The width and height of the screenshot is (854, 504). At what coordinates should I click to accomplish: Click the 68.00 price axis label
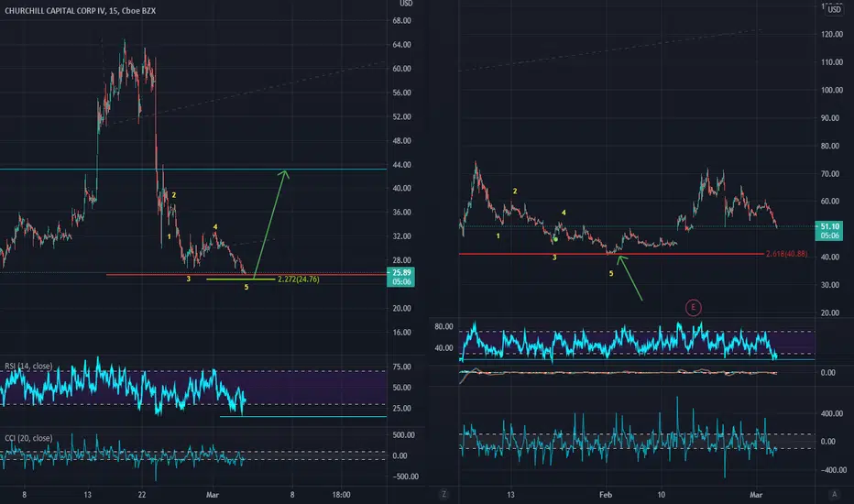click(402, 21)
